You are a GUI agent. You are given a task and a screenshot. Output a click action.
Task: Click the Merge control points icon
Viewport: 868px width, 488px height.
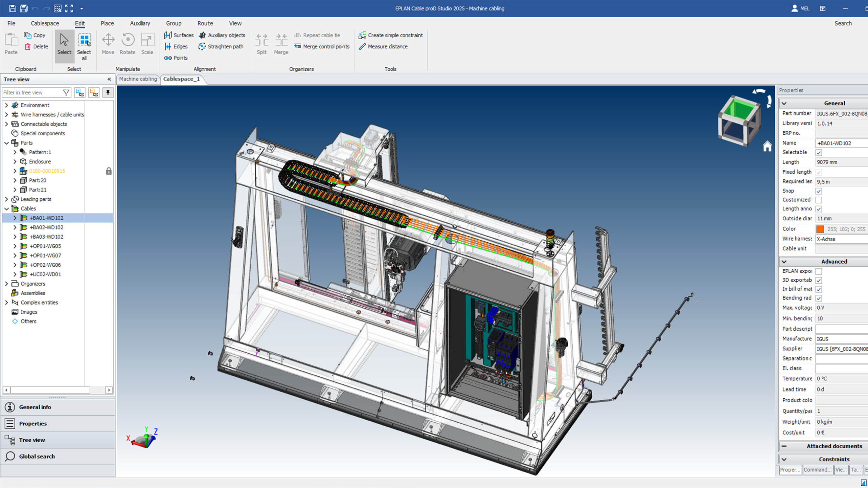point(298,46)
